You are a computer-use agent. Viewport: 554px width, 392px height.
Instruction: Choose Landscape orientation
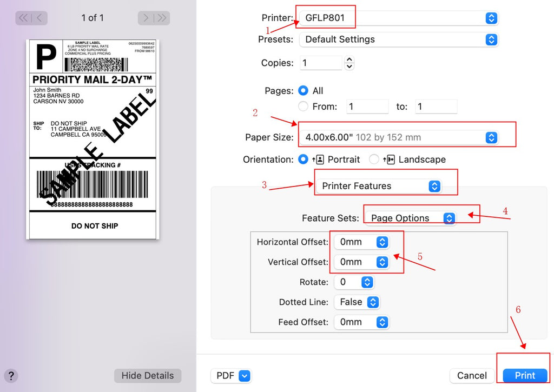pos(374,160)
